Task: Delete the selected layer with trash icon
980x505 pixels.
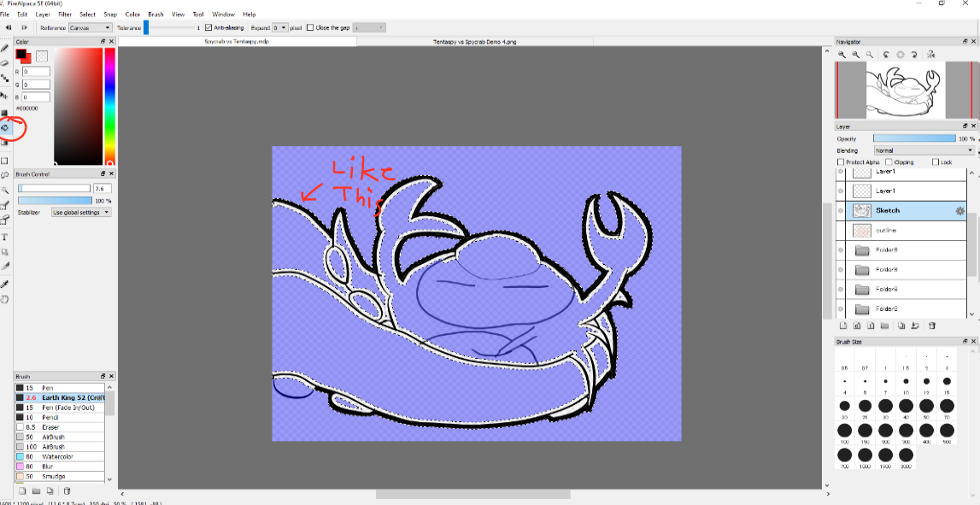Action: pos(932,326)
